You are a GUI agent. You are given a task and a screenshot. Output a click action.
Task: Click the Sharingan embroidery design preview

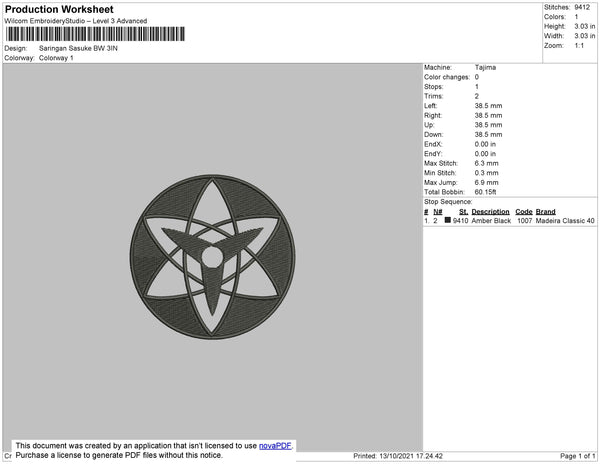(212, 257)
